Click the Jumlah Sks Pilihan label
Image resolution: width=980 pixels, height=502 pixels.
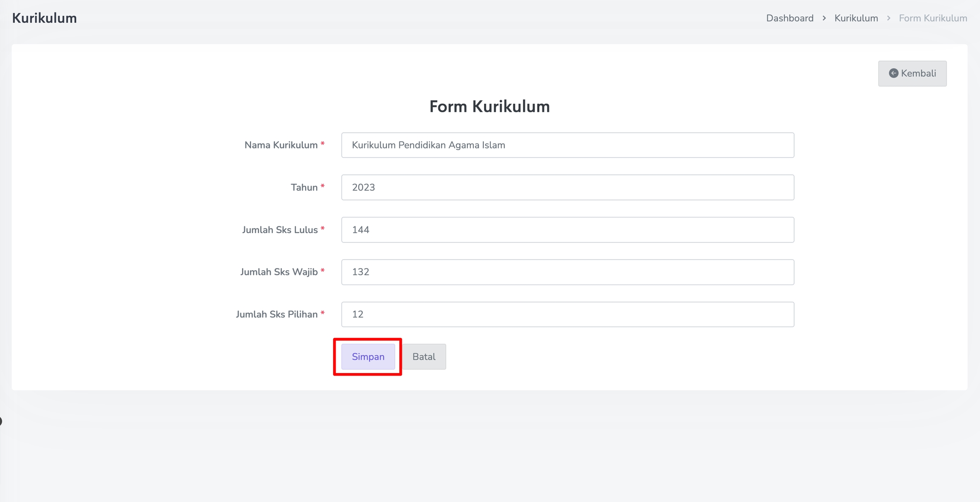(x=277, y=314)
